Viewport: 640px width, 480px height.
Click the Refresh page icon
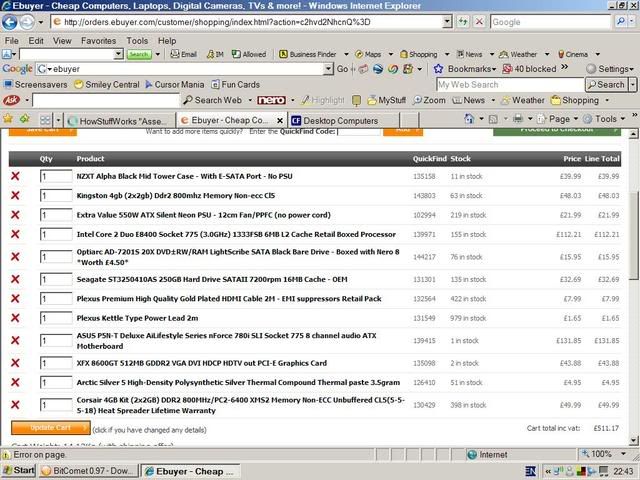(x=462, y=22)
